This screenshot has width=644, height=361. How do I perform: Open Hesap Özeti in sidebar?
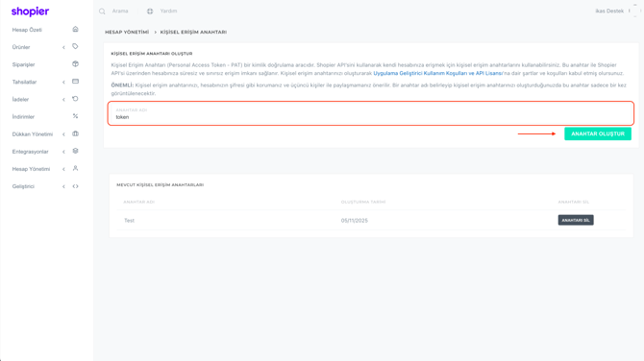[27, 30]
